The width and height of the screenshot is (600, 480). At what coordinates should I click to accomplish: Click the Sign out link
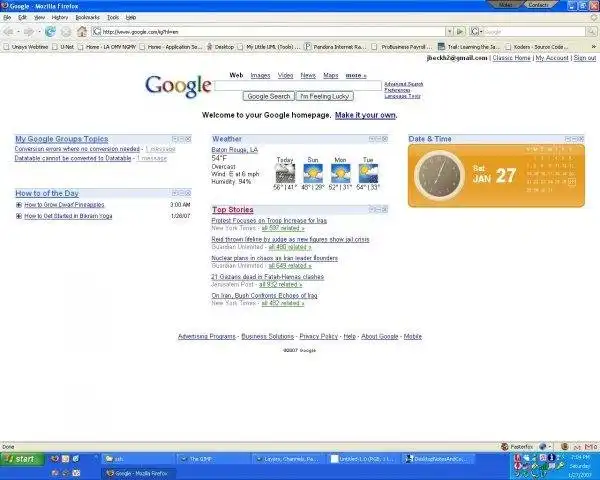(585, 58)
